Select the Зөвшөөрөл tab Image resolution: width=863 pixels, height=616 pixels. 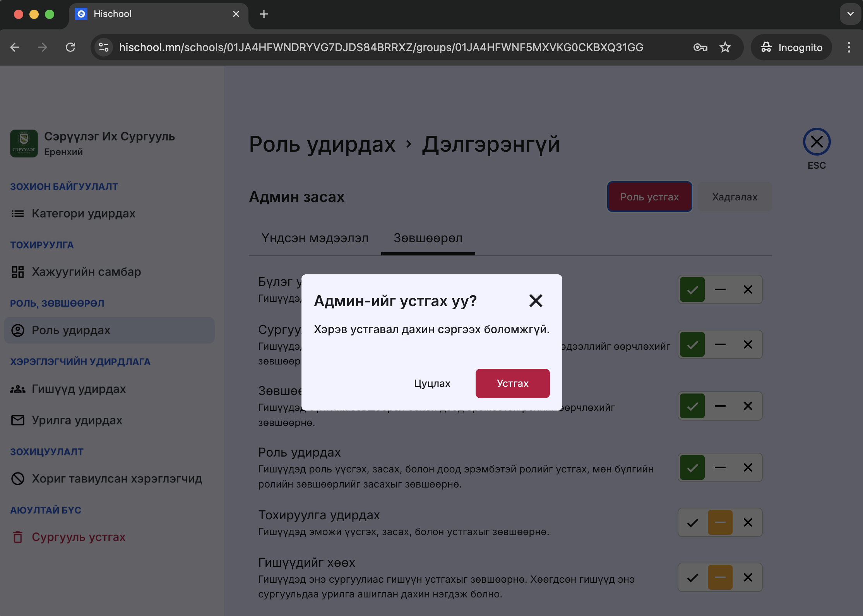click(x=428, y=238)
